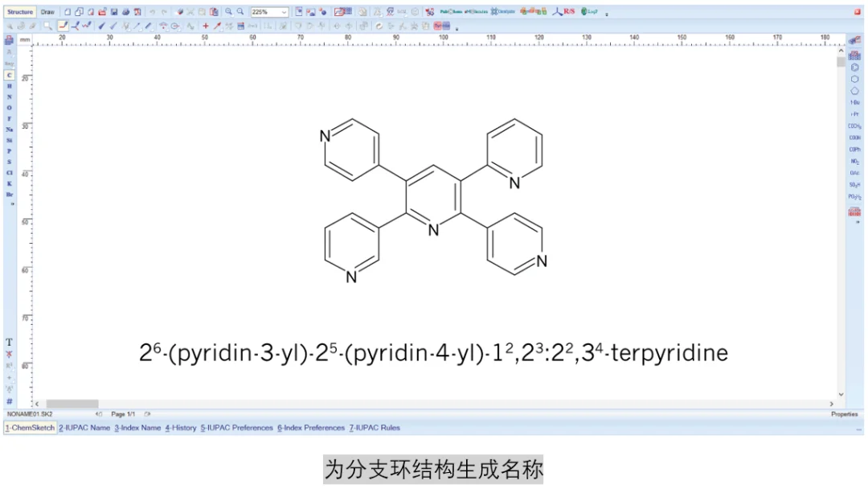868x489 pixels.
Task: Open the 7-IUPAC Rules tab
Action: pyautogui.click(x=375, y=428)
